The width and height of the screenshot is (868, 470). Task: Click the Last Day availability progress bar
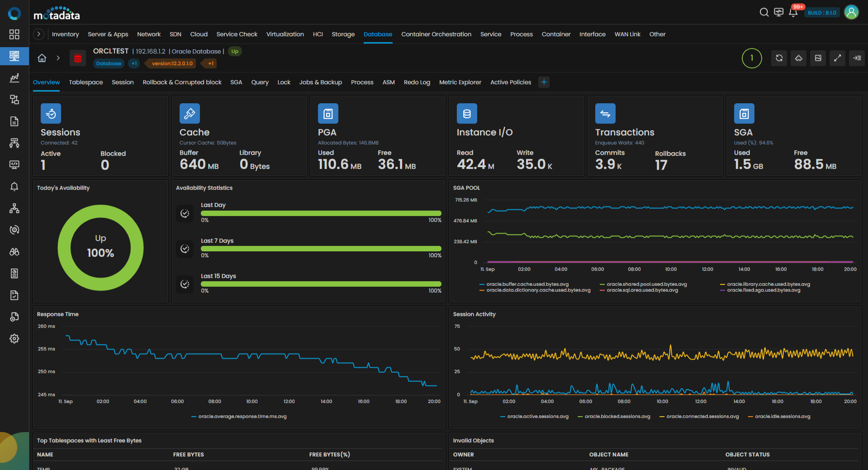pyautogui.click(x=321, y=213)
